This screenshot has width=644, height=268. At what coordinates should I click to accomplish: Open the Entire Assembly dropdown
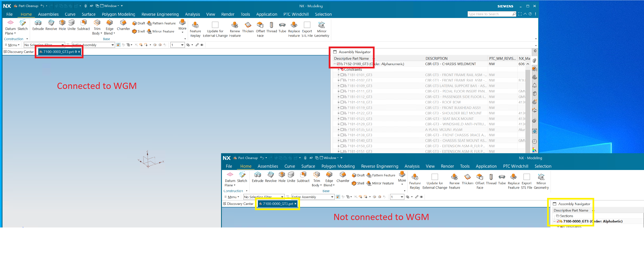113,45
